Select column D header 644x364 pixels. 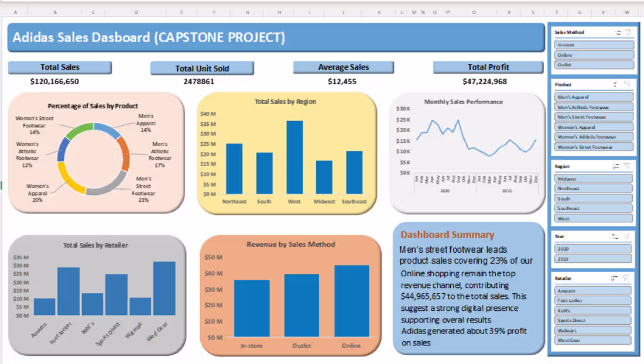pyautogui.click(x=136, y=12)
